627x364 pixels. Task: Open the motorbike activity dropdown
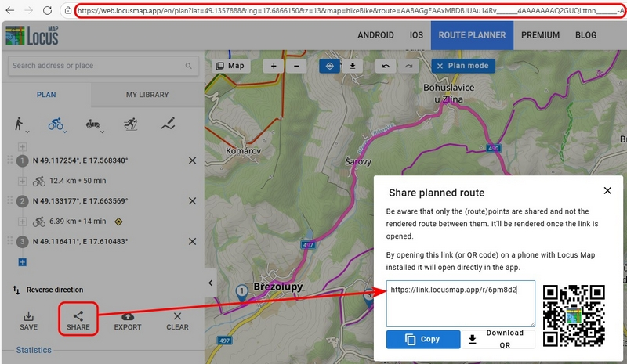click(x=93, y=124)
